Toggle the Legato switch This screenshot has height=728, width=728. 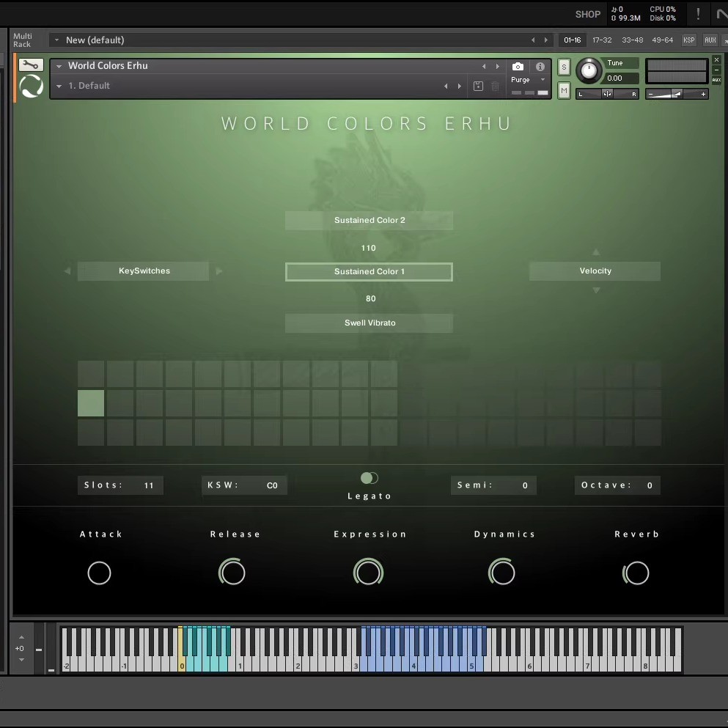point(369,478)
